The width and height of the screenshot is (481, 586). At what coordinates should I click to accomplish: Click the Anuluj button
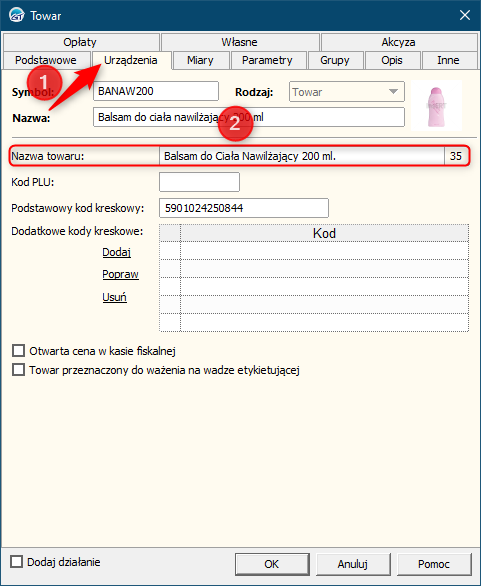tap(353, 564)
